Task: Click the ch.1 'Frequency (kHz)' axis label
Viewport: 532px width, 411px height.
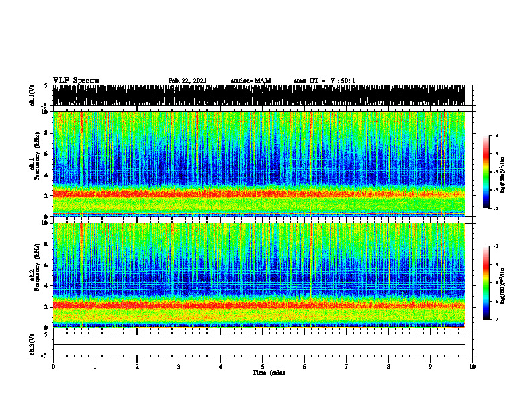Action: (x=37, y=156)
